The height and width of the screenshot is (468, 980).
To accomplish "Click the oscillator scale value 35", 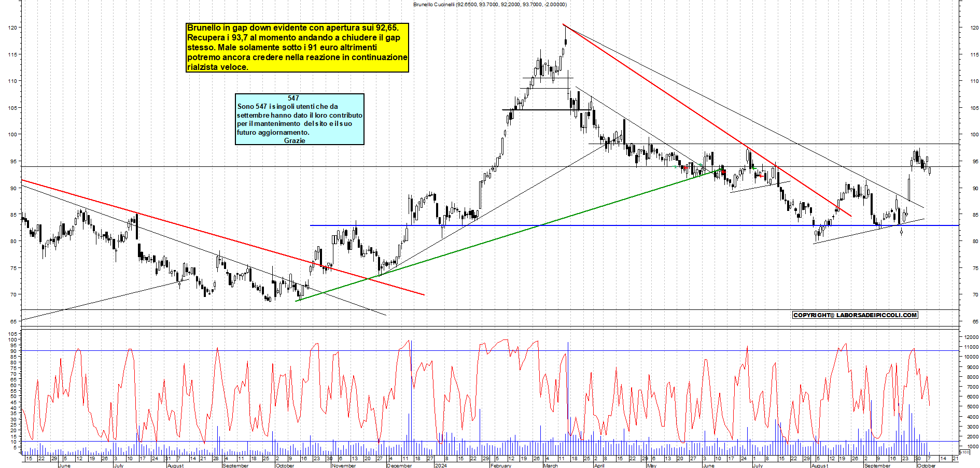I will click(x=13, y=414).
